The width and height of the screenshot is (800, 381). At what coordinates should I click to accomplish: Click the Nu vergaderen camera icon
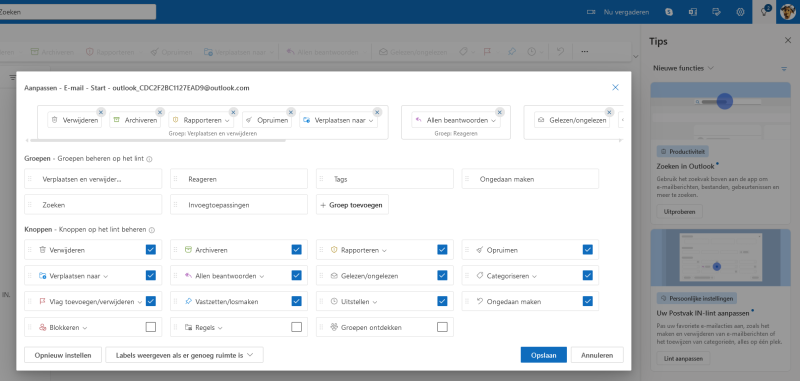pyautogui.click(x=591, y=12)
